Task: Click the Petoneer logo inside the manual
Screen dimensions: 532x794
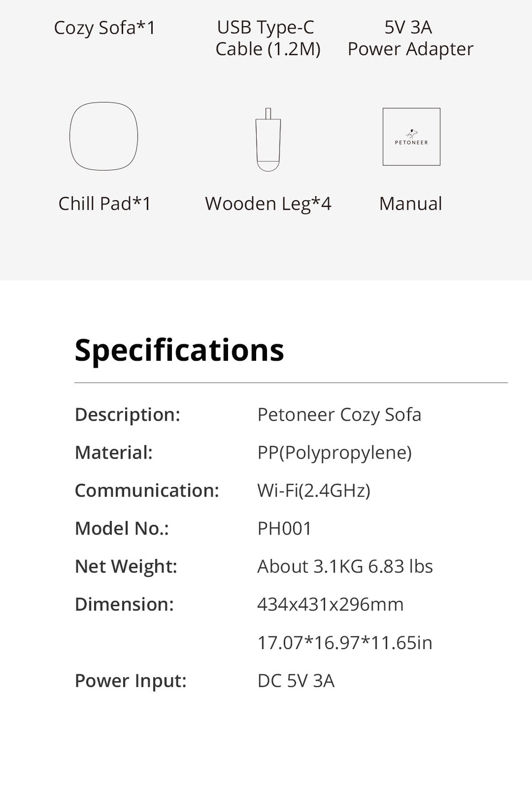Action: (411, 137)
